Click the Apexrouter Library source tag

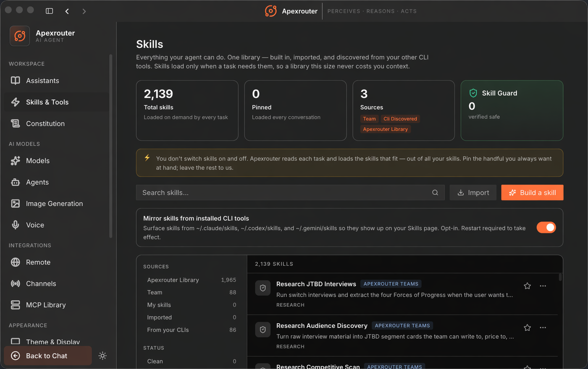(385, 129)
